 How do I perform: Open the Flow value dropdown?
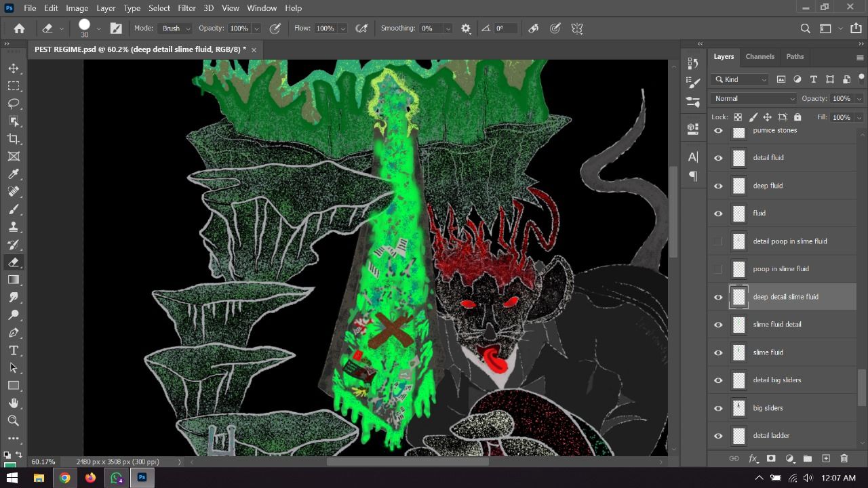click(342, 28)
